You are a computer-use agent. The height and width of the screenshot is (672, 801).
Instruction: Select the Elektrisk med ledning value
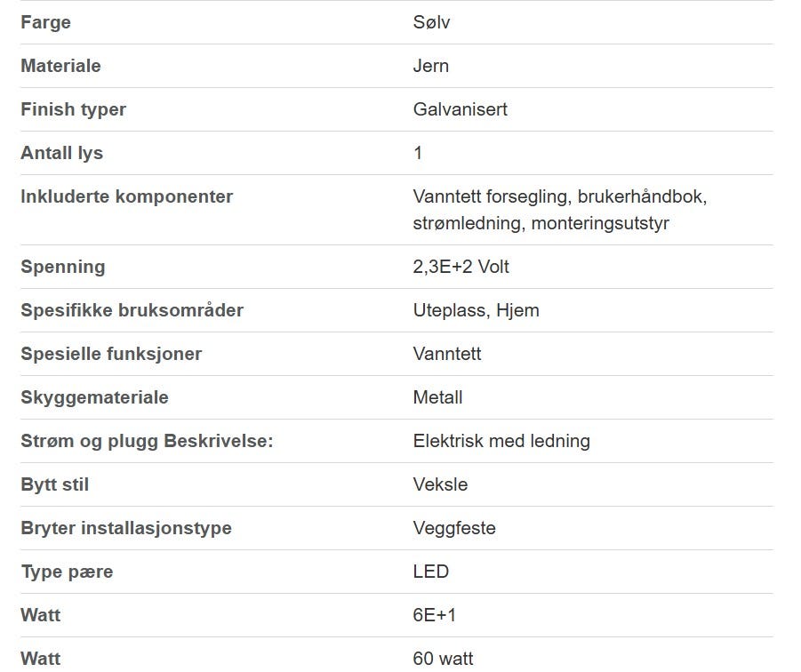click(501, 441)
